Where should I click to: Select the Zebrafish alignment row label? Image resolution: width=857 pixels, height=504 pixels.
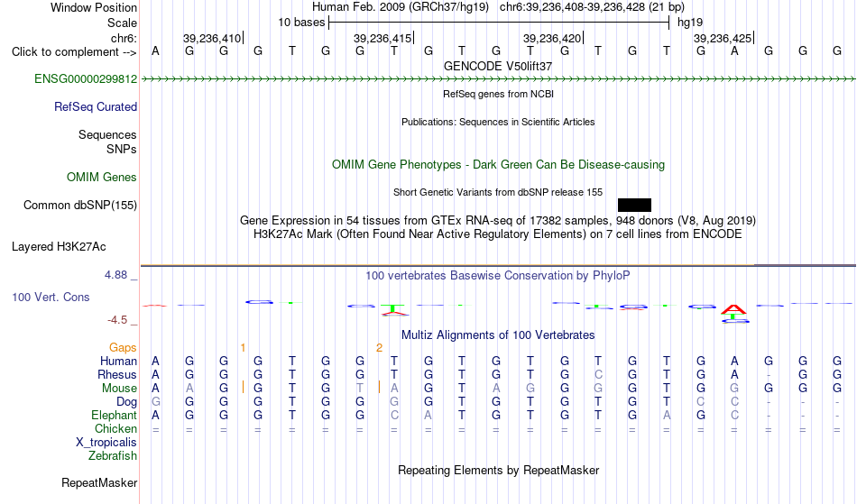tap(113, 455)
